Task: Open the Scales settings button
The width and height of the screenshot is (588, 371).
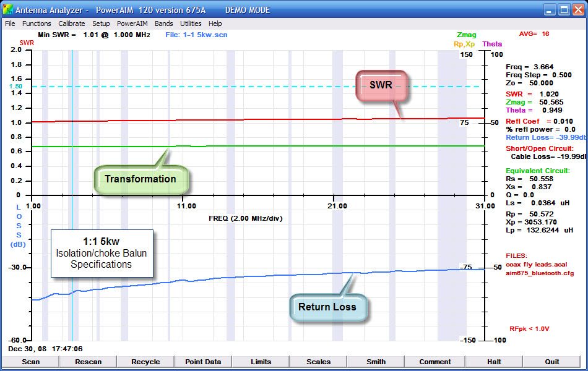Action: pos(318,362)
